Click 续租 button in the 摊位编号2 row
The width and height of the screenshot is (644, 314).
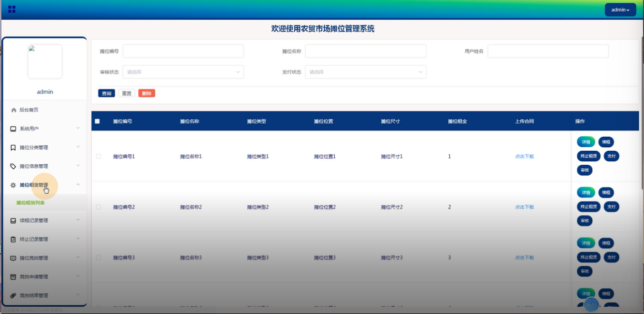606,192
